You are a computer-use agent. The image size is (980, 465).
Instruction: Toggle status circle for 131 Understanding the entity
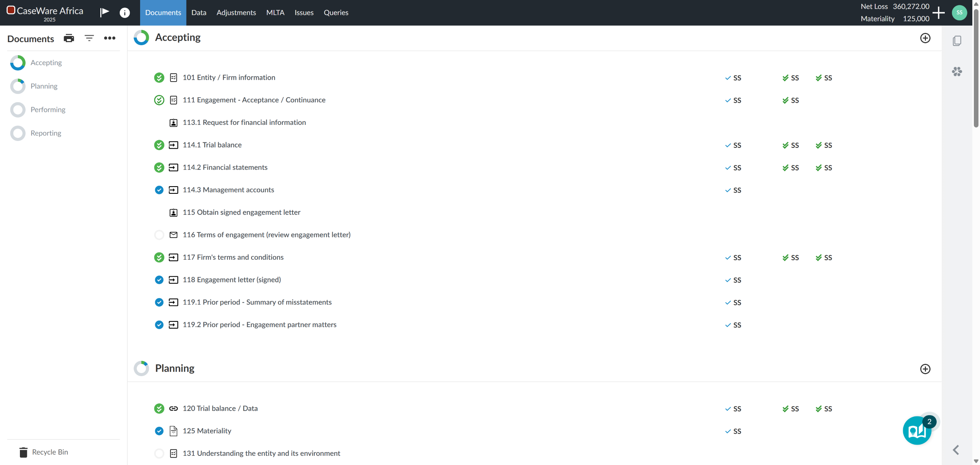(159, 454)
